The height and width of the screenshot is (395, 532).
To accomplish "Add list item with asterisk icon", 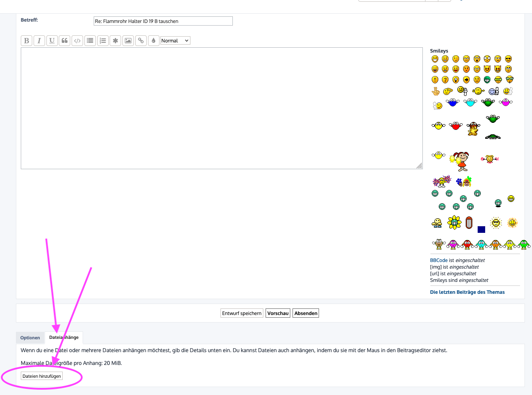I will (115, 41).
